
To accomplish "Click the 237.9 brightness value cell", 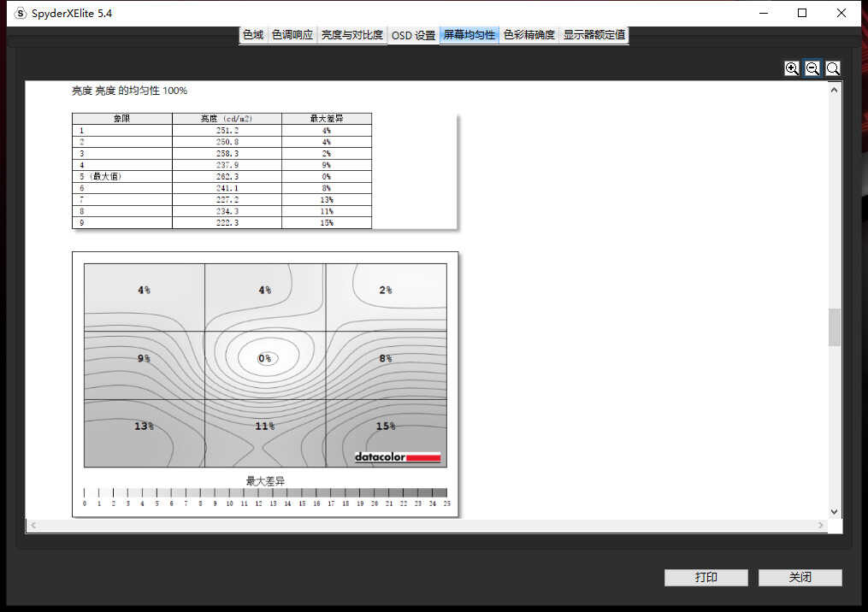I will [227, 165].
